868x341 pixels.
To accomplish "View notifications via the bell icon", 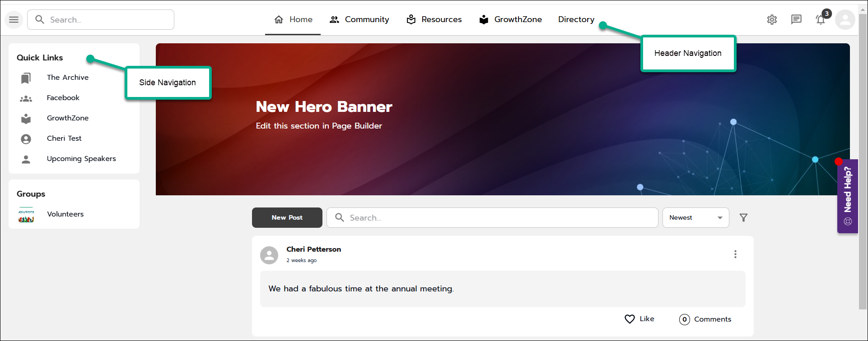I will coord(821,20).
